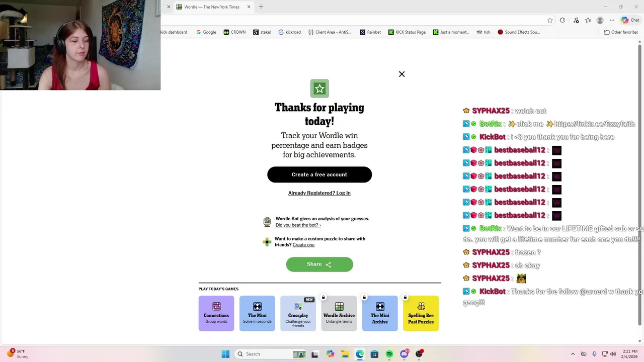This screenshot has height=362, width=644.
Task: Close the tab left of Wordle
Action: point(169,7)
